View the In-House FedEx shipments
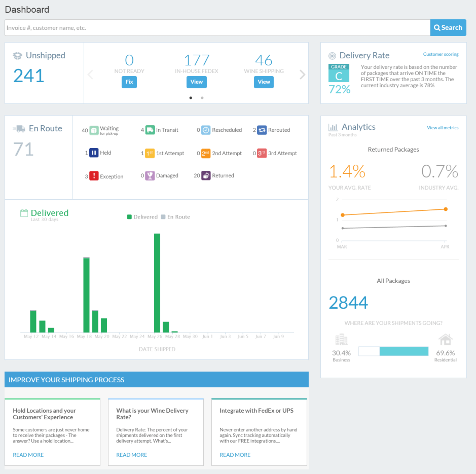 point(197,82)
